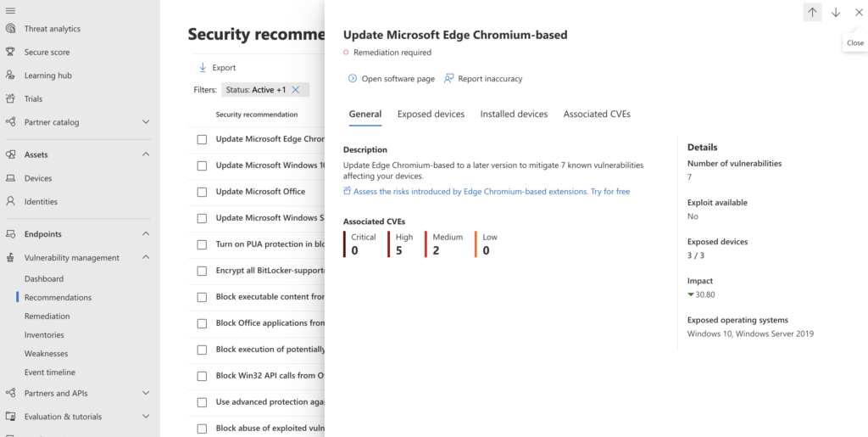Click the Export download icon
Image resolution: width=868 pixels, height=437 pixels.
tap(203, 68)
